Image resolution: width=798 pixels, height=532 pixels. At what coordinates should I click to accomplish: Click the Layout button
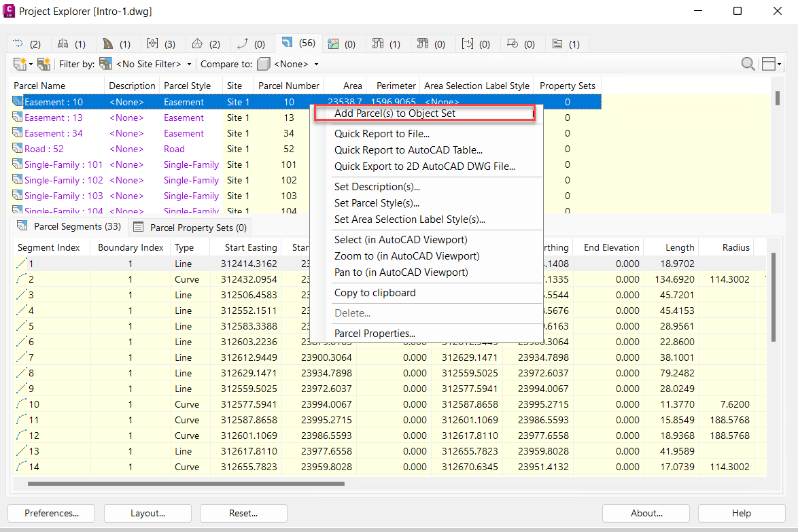[x=148, y=513]
